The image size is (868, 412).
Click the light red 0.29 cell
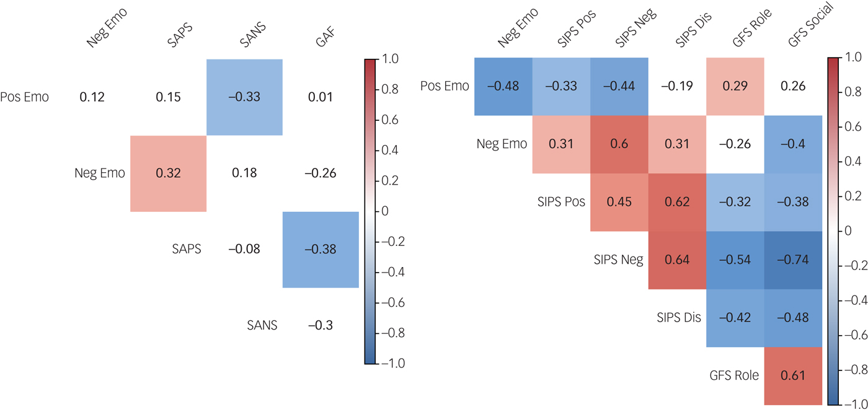pos(735,86)
